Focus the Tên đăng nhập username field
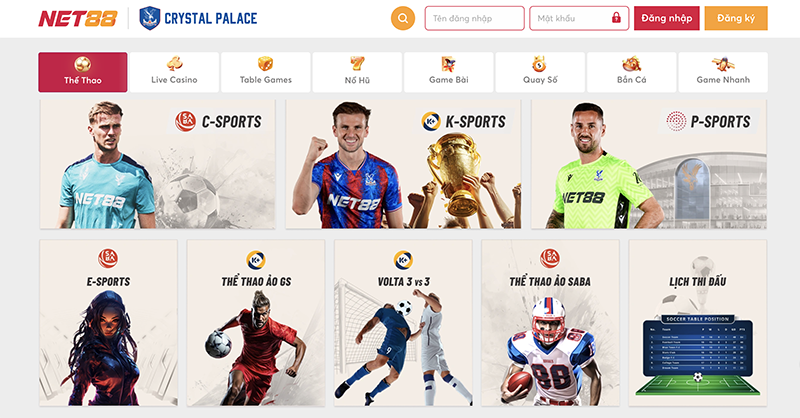 point(474,18)
